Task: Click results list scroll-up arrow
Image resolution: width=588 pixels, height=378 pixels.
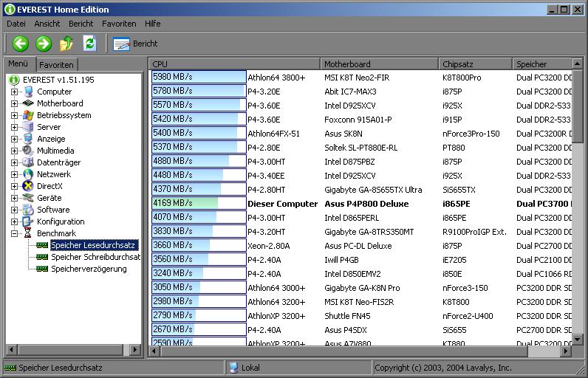Action: (x=578, y=63)
